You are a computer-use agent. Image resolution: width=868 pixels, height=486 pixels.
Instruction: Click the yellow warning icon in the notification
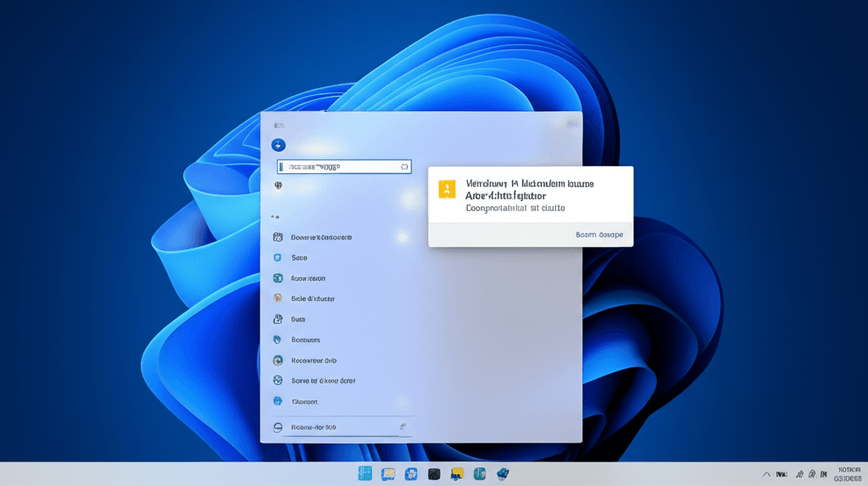pyautogui.click(x=448, y=189)
